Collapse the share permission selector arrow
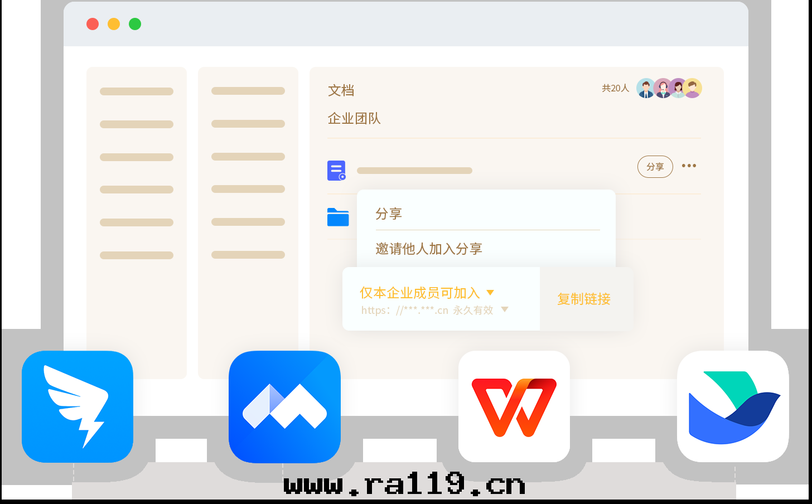812x504 pixels. pos(490,292)
